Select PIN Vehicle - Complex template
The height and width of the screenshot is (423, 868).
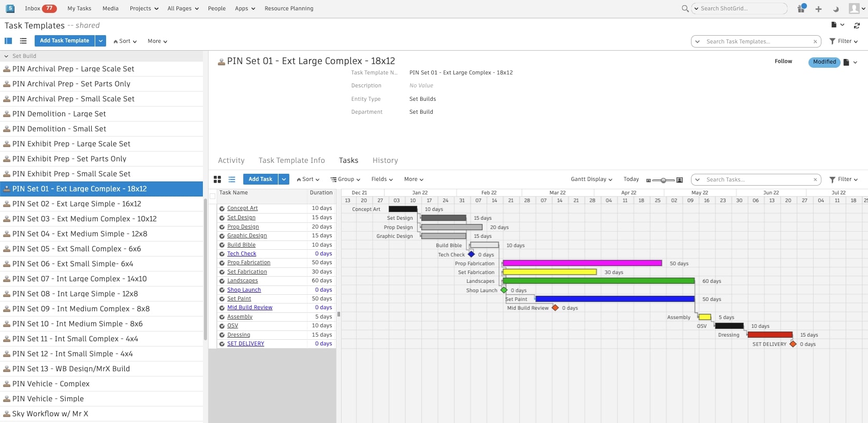(x=51, y=384)
